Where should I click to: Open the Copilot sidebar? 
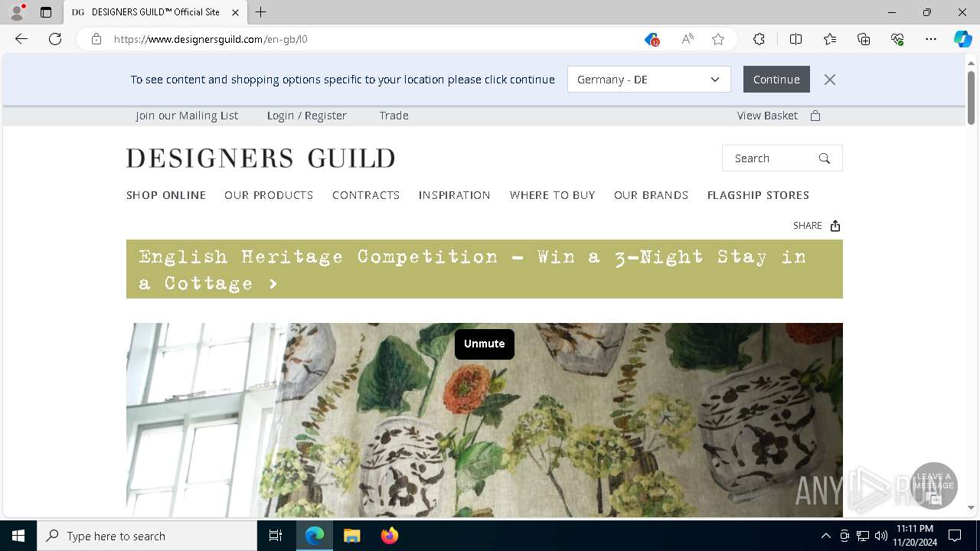coord(962,39)
